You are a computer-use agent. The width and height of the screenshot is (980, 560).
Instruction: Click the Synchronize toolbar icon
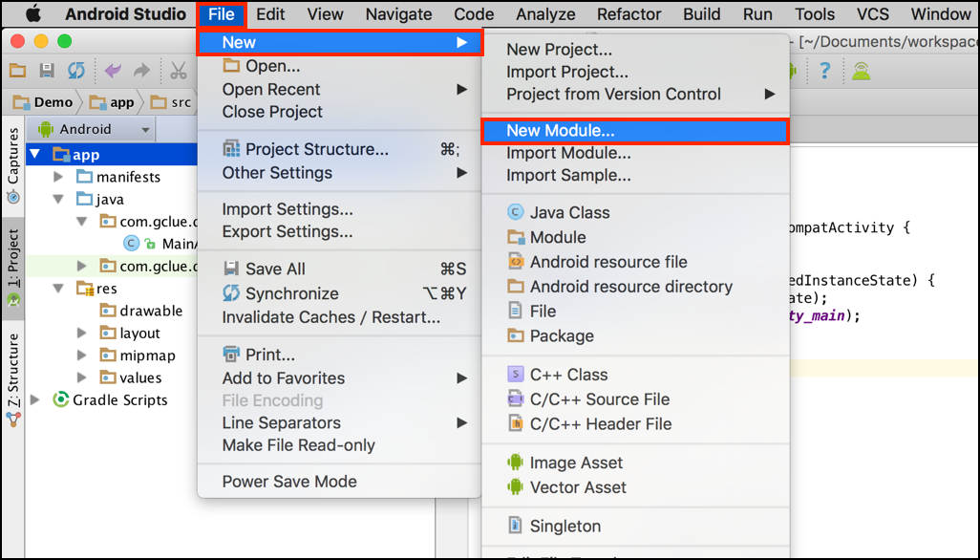pyautogui.click(x=75, y=71)
